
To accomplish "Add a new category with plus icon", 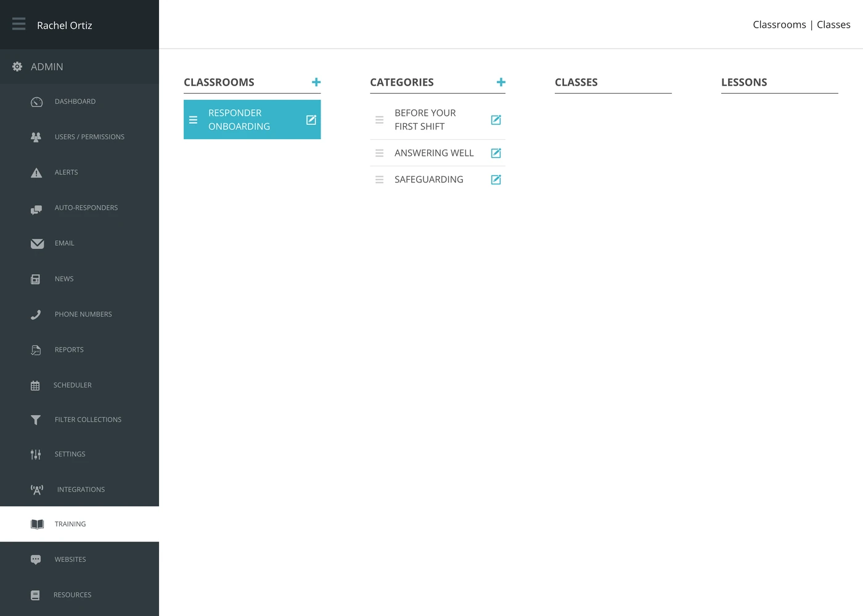I will [501, 82].
